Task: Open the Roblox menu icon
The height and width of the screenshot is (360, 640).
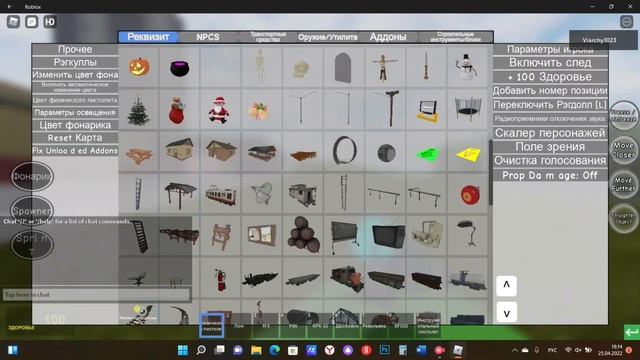Action: pos(13,22)
